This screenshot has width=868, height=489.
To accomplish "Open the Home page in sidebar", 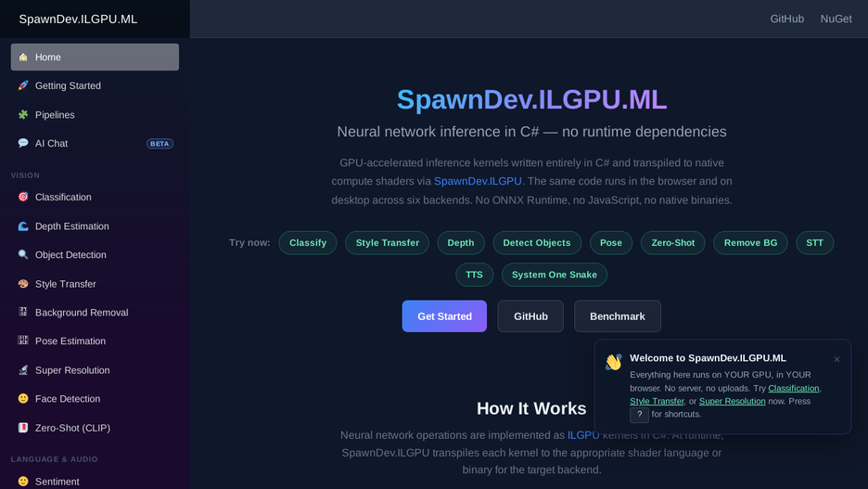I will [x=95, y=57].
